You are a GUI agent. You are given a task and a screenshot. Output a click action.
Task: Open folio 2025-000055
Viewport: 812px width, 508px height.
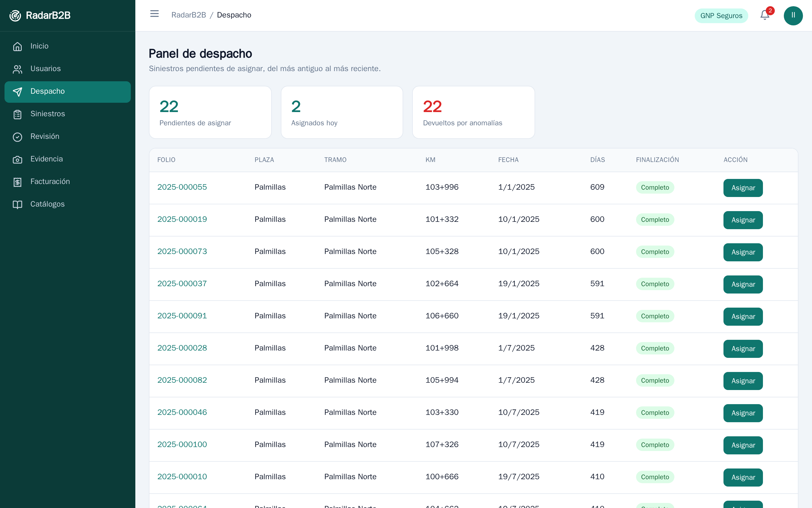pos(182,187)
